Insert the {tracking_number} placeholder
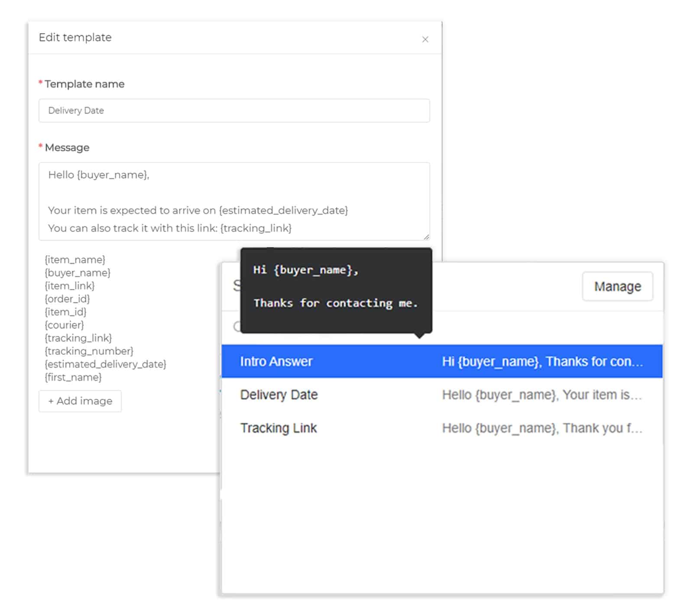 pos(88,351)
